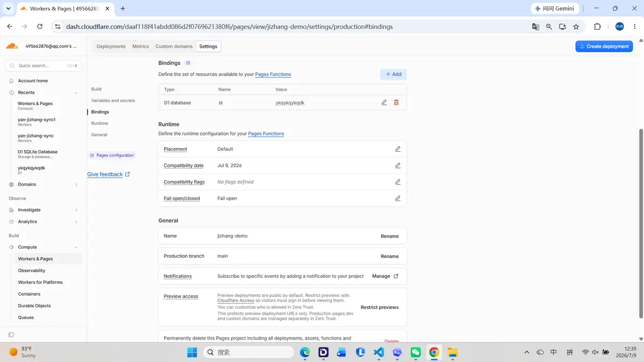Delete the D1 database binding
The width and height of the screenshot is (644, 362).
point(397,102)
